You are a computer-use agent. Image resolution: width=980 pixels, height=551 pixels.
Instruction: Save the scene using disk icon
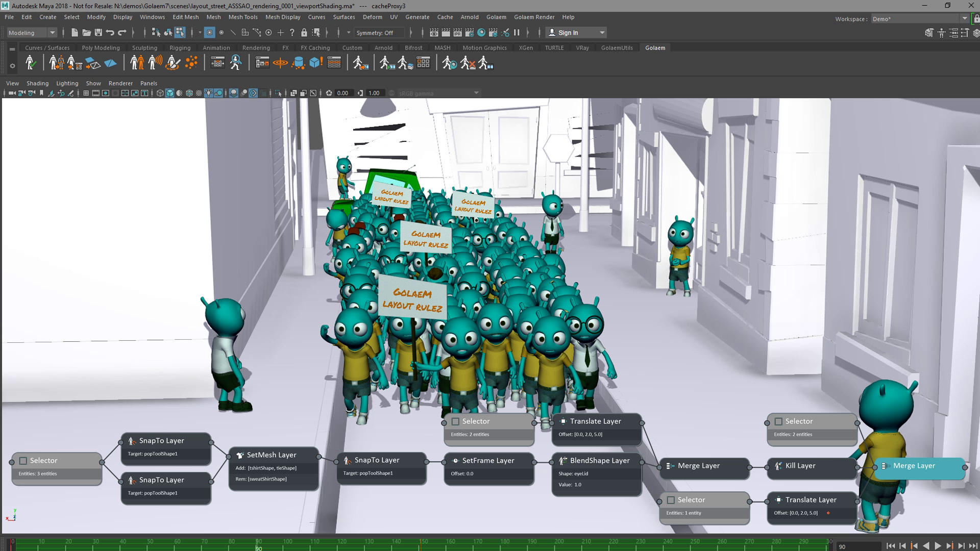(98, 33)
